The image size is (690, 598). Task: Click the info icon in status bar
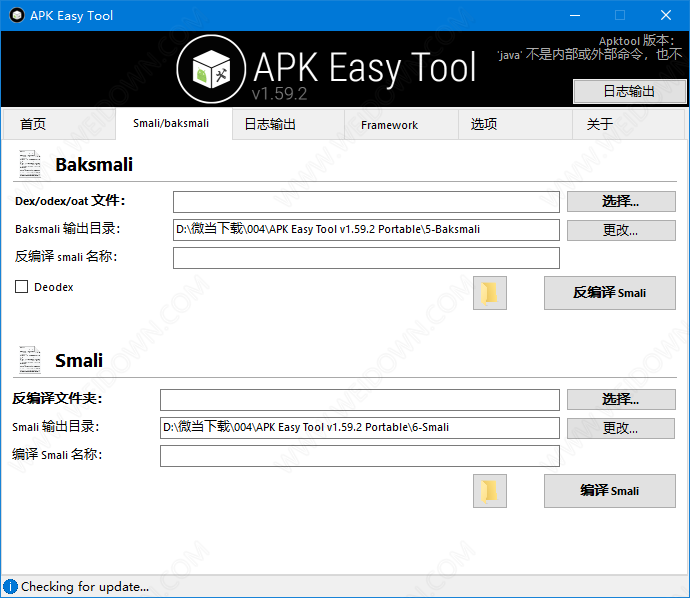10,587
